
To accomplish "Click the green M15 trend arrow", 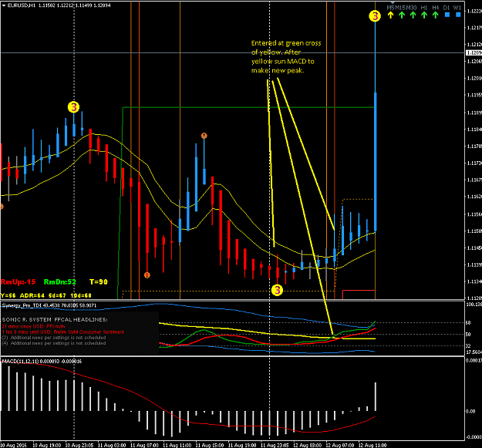I will click(402, 15).
